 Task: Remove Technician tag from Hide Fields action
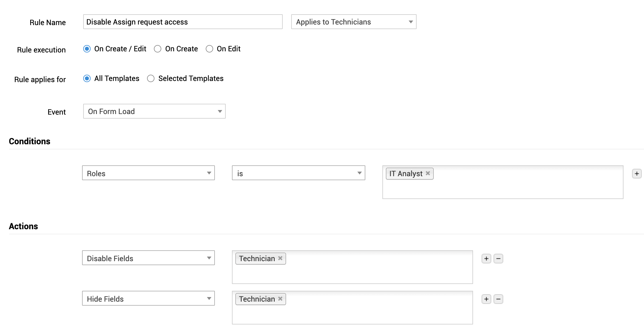click(280, 298)
